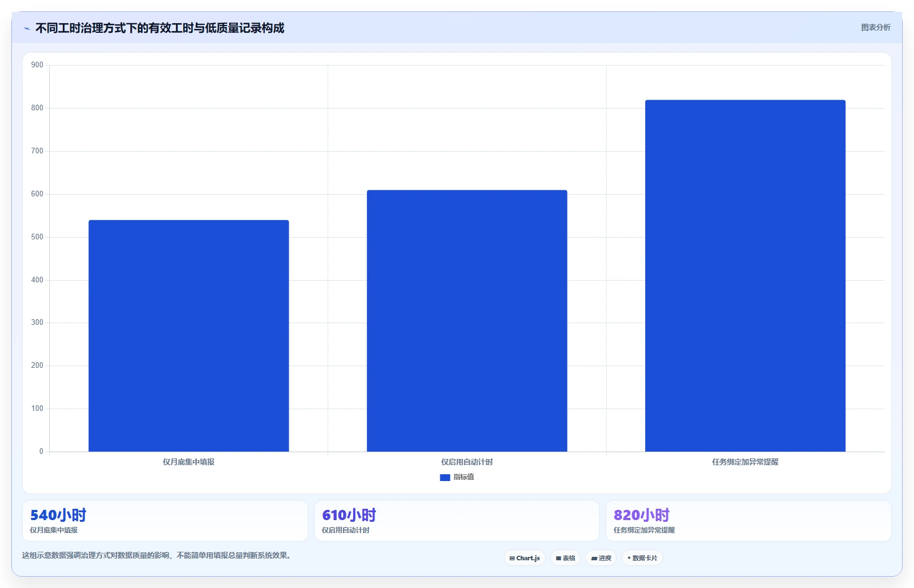
Task: Click the 仅月底集中填报 caption under 540小时
Action: coord(54,530)
